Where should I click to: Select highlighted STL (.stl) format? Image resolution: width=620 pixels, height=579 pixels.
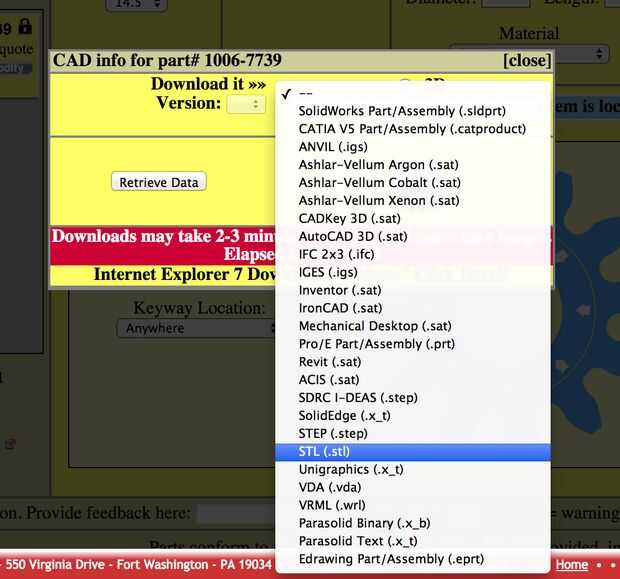pos(412,452)
